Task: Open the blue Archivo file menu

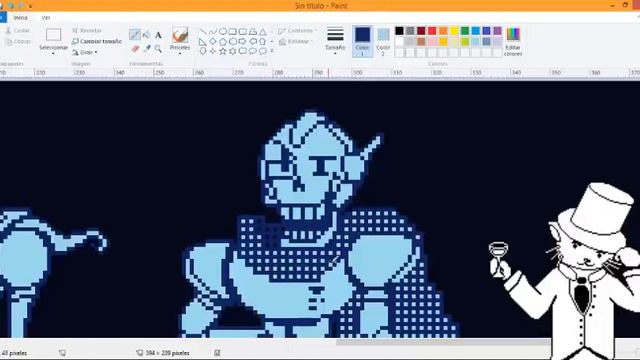Action: [3, 18]
